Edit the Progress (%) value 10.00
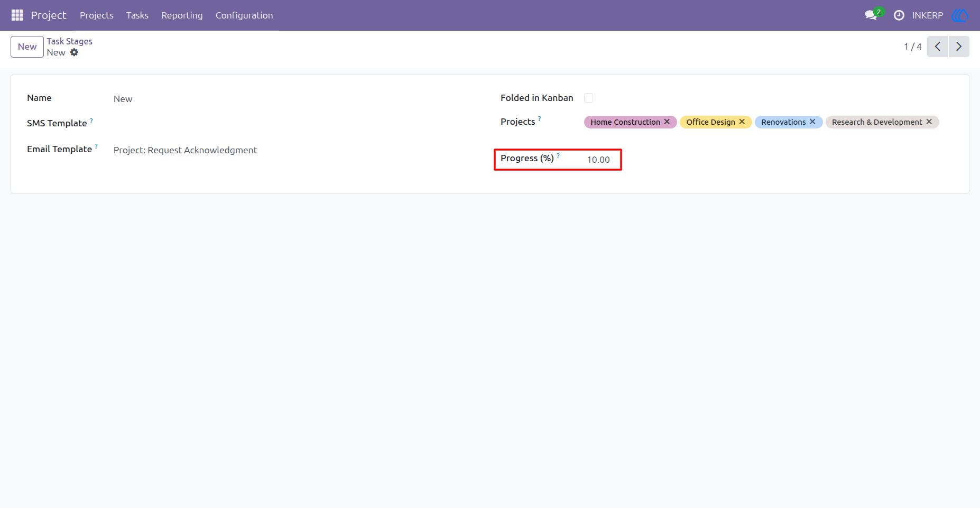The width and height of the screenshot is (980, 508). [x=598, y=160]
